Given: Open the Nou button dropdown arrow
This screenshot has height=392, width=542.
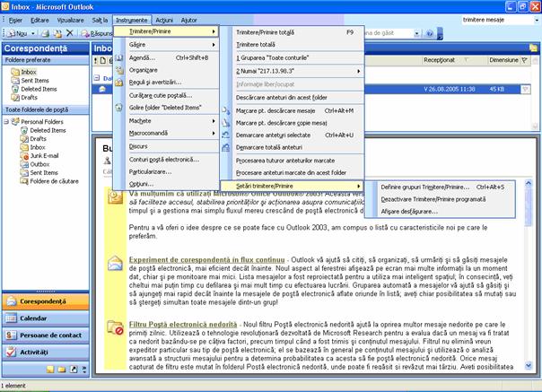Looking at the screenshot, I should [x=31, y=32].
